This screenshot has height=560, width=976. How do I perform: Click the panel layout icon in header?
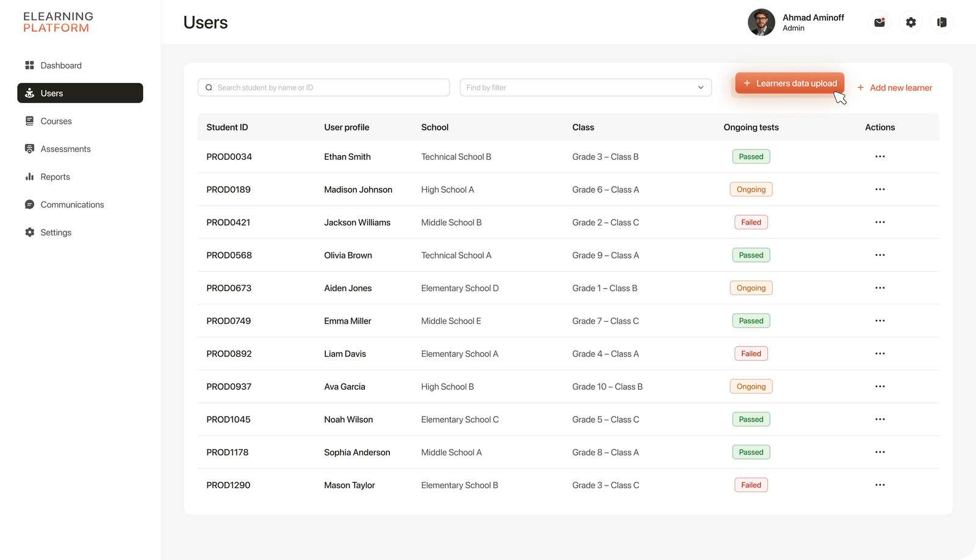pyautogui.click(x=942, y=23)
